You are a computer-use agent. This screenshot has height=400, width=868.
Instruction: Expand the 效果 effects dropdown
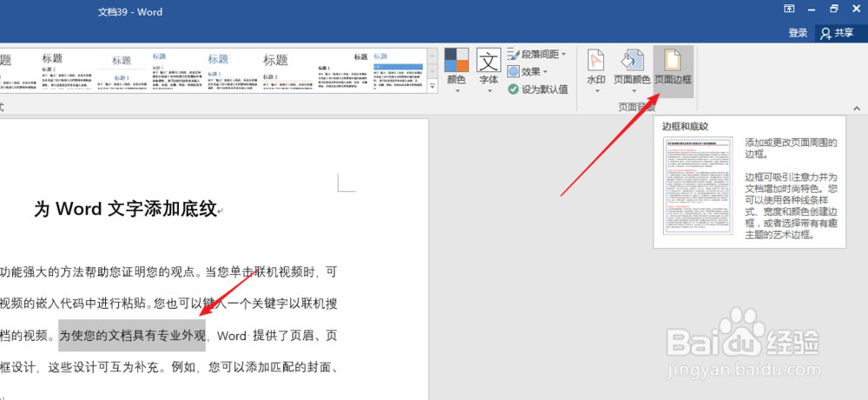coord(528,71)
